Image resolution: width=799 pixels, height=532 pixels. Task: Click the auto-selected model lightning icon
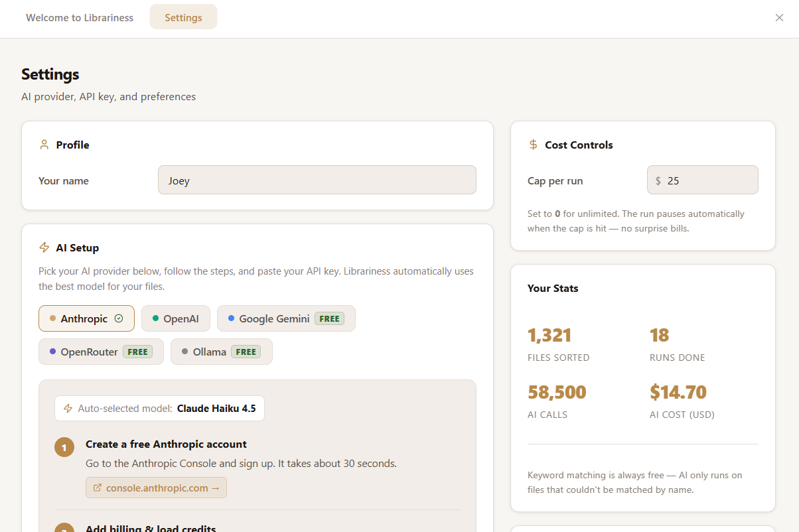point(68,408)
